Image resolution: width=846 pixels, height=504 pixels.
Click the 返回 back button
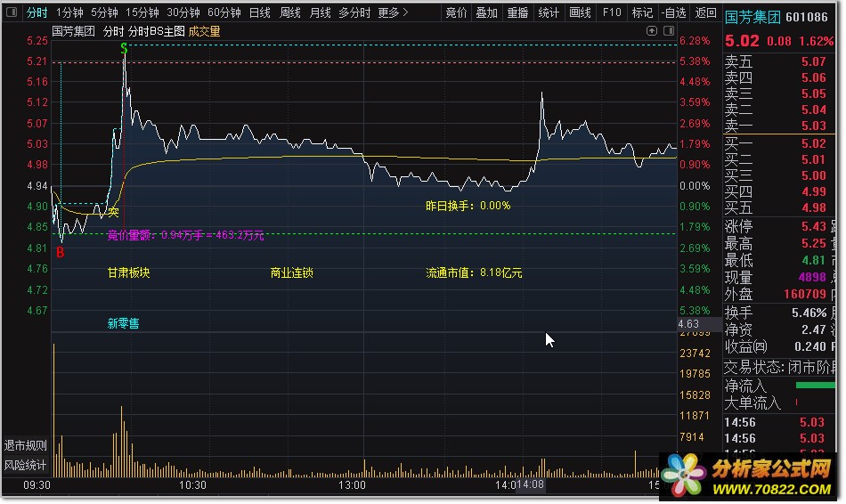coord(705,12)
